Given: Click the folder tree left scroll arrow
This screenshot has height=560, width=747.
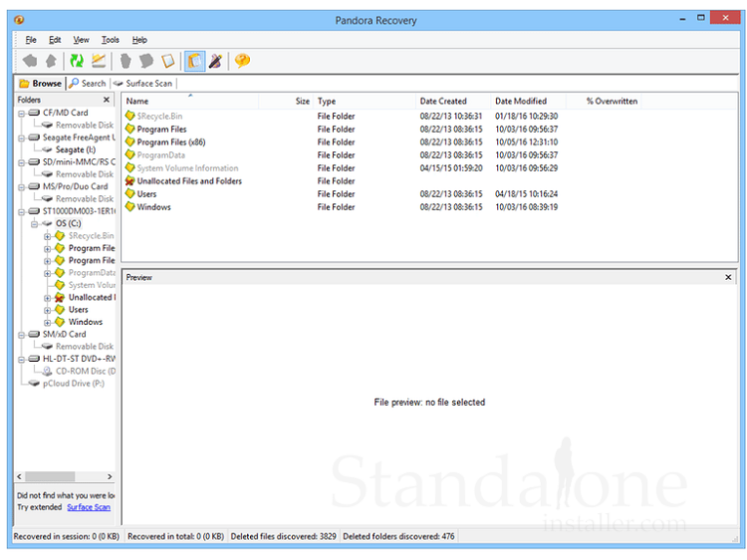Looking at the screenshot, I should (20, 476).
